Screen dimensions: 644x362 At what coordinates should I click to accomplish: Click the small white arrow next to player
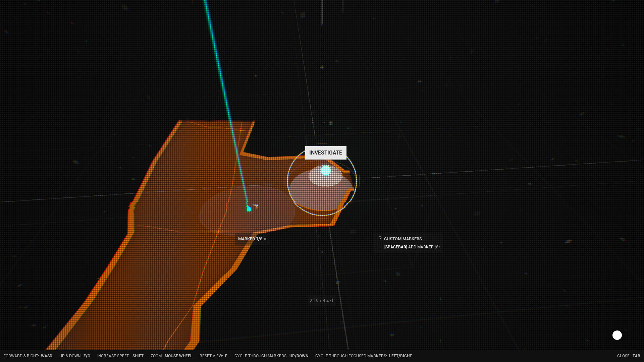(255, 206)
